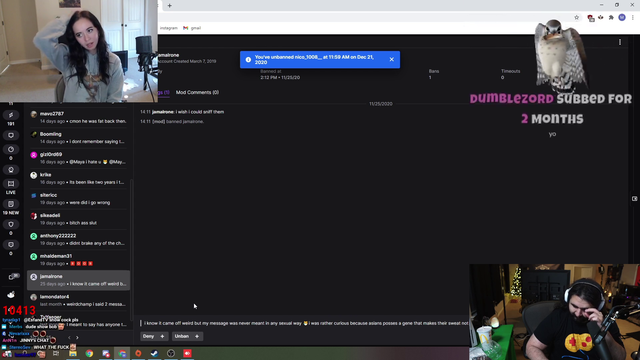Open mhaldeman31 unban request

pos(78,260)
